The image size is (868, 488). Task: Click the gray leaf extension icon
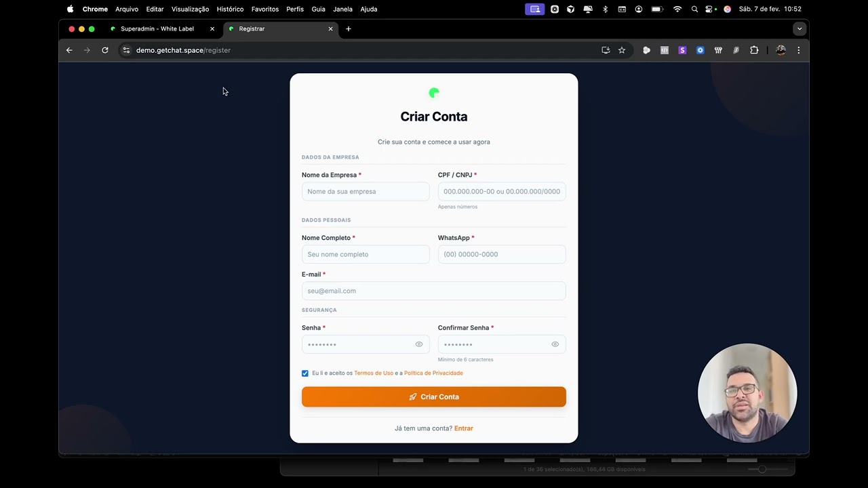click(x=736, y=50)
